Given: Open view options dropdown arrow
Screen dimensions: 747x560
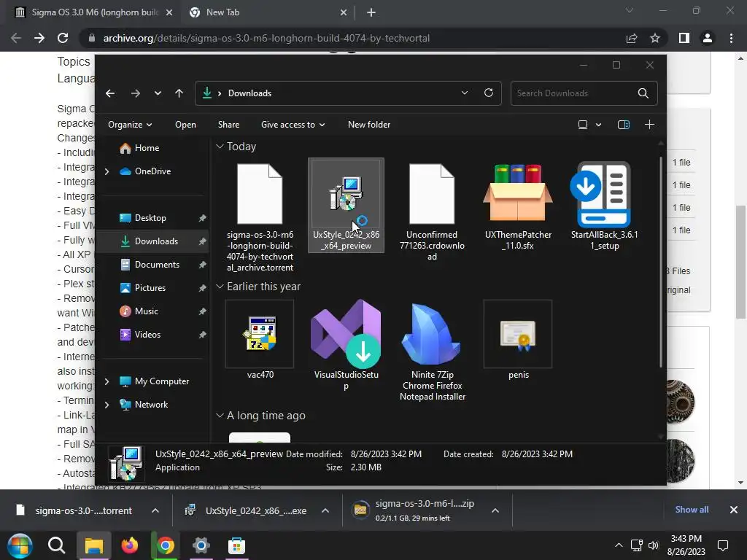Looking at the screenshot, I should 598,125.
